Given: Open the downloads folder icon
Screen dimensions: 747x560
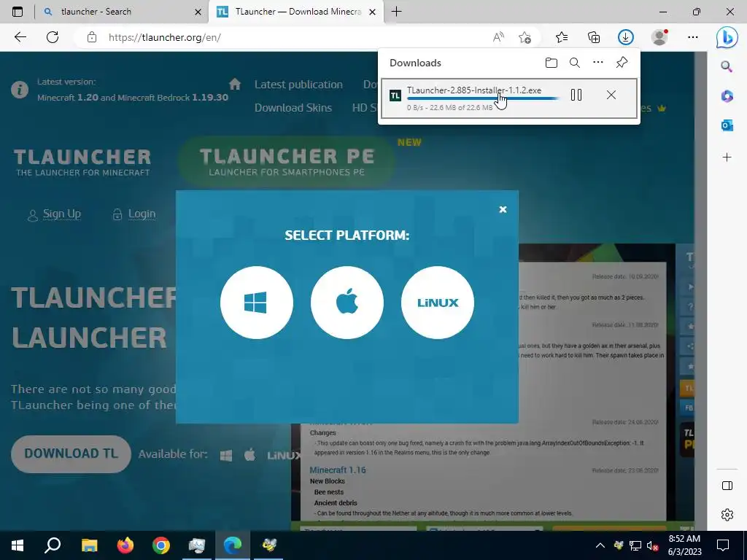Looking at the screenshot, I should tap(551, 63).
